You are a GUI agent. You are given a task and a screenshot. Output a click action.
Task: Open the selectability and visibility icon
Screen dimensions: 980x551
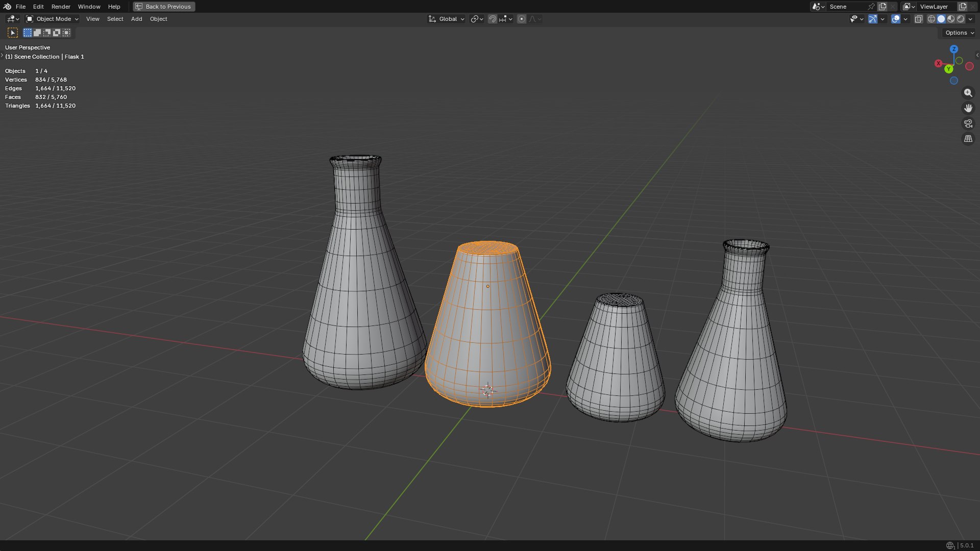(x=856, y=19)
